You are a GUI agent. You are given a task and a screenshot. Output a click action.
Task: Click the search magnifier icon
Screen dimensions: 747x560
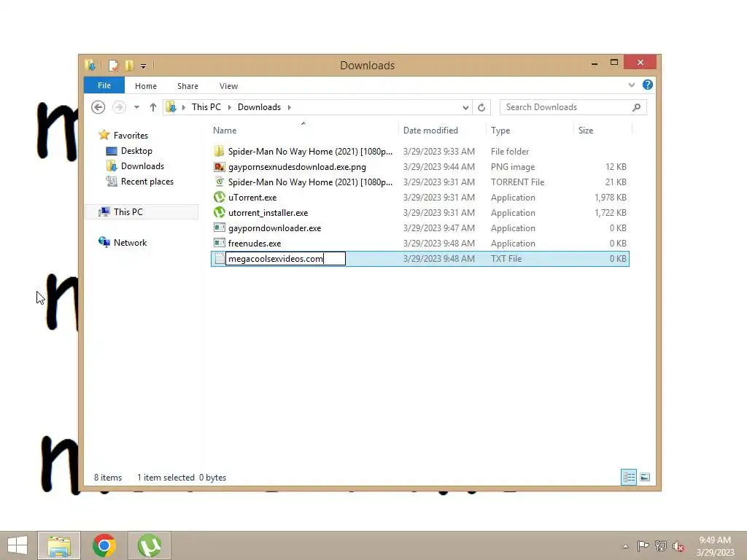pos(636,108)
